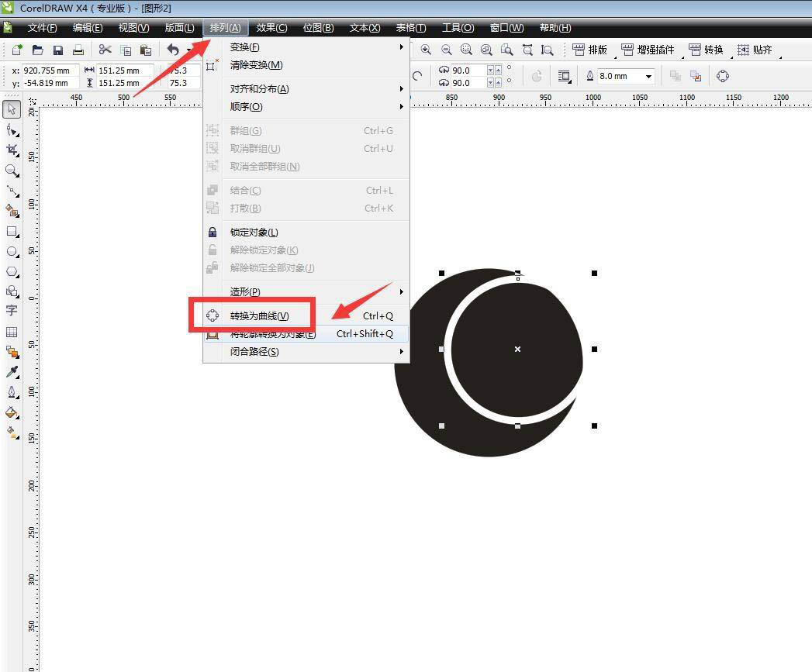Click the Zoom Out magnifier icon
This screenshot has height=672, width=812.
447,50
